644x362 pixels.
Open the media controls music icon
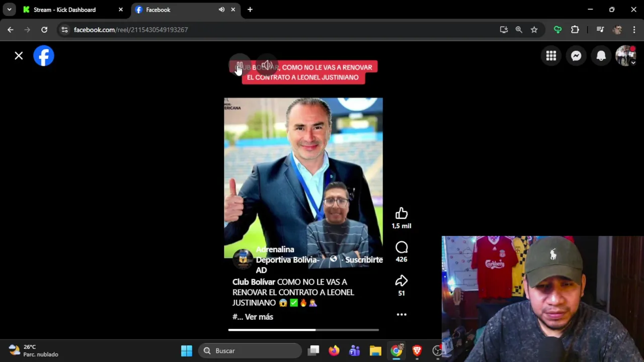click(x=600, y=30)
